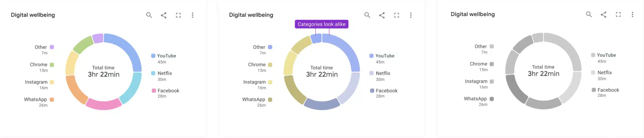
Task: Click green Chrome legend swatch
Action: [x=52, y=65]
